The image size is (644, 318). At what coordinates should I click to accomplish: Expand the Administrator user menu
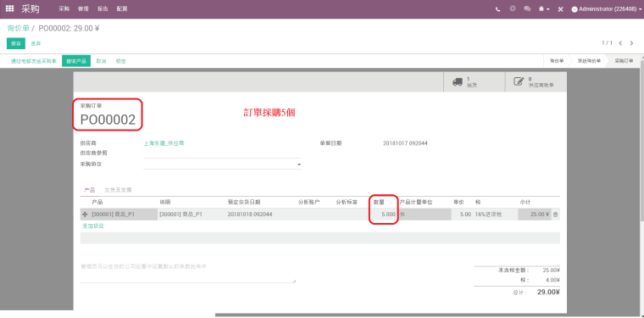point(606,9)
